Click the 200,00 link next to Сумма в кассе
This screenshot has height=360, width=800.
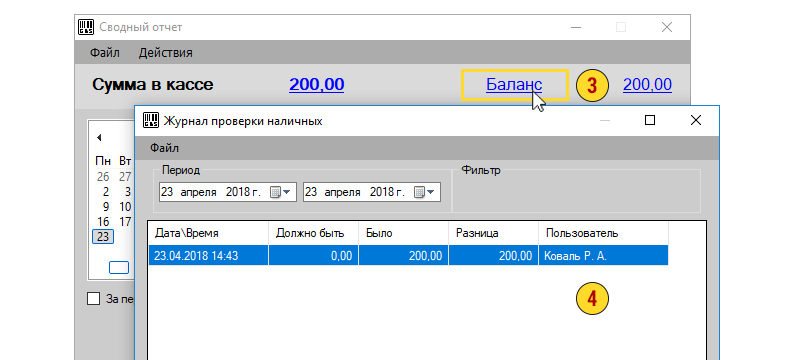(316, 85)
